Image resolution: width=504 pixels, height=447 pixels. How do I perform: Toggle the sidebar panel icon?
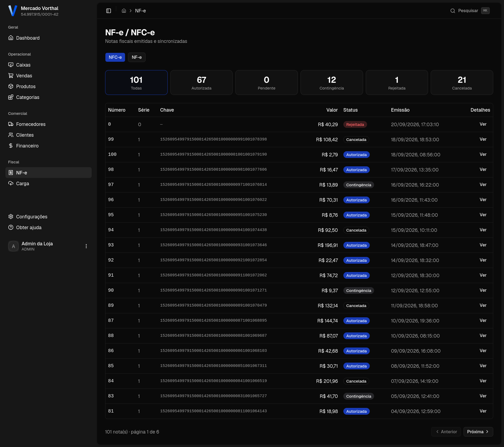tap(109, 11)
